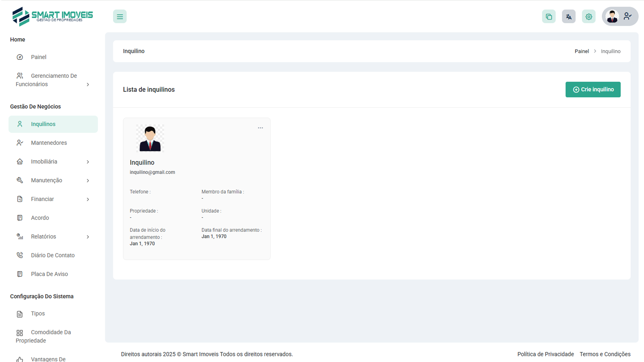Click the Diário De Contato phone icon
This screenshot has width=644, height=362.
[x=20, y=255]
